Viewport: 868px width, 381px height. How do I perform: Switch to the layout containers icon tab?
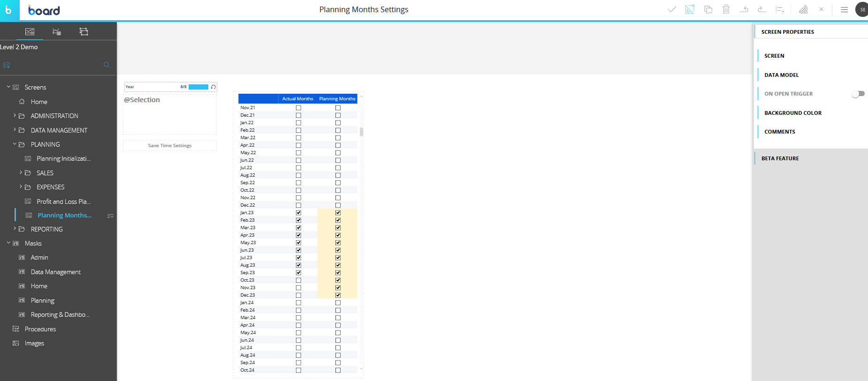point(84,31)
